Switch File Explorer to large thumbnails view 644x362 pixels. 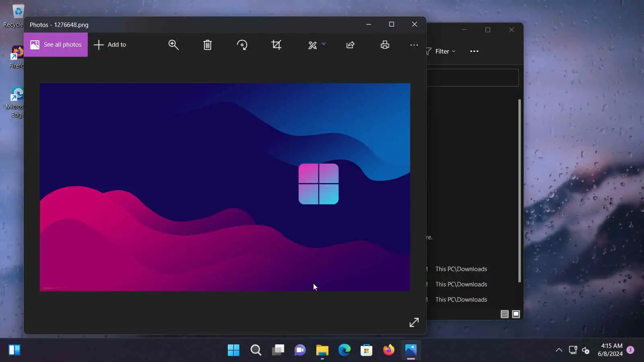point(516,314)
